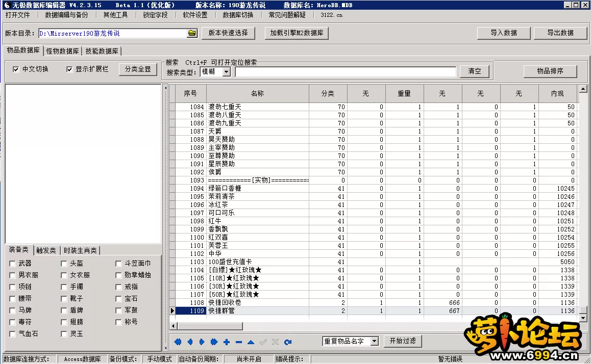The width and height of the screenshot is (591, 364).
Task: Click the horizontal scrollbar thumb of grid
Action: pyautogui.click(x=210, y=326)
